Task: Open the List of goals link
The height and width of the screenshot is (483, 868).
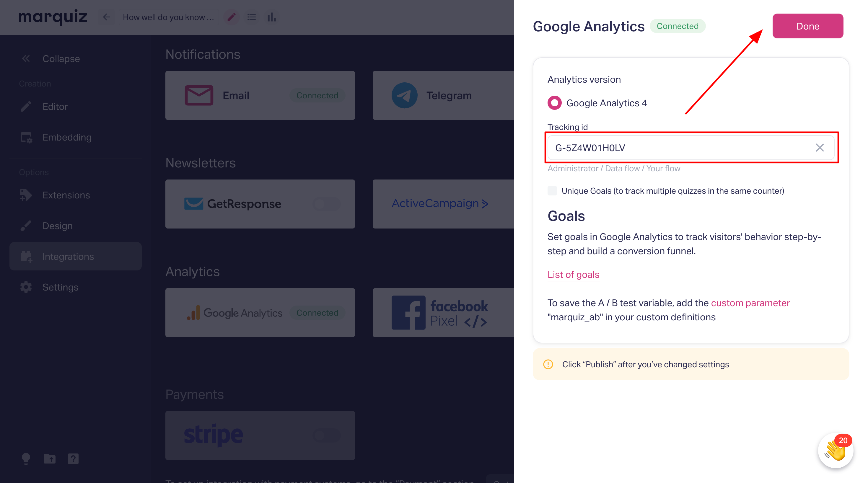Action: (573, 275)
